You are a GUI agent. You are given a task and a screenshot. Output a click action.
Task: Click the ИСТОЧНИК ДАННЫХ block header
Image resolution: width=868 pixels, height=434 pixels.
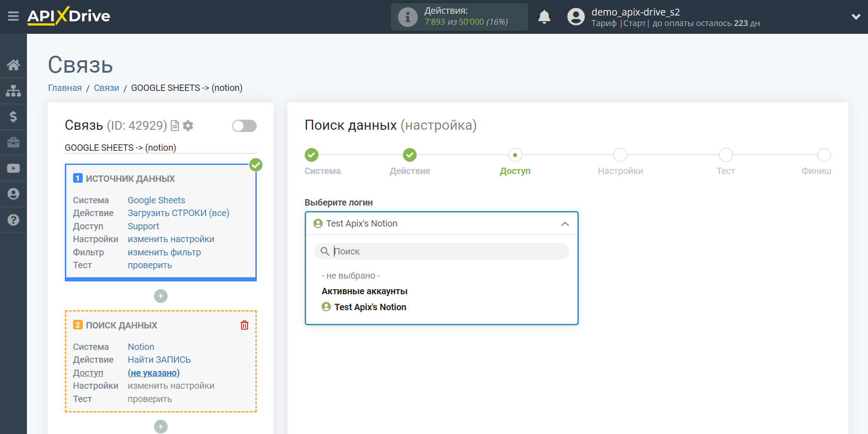coord(130,179)
